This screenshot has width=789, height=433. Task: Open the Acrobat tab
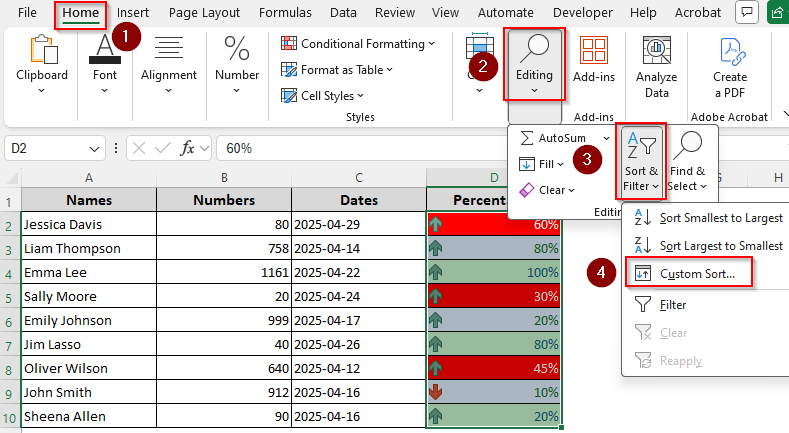point(697,13)
